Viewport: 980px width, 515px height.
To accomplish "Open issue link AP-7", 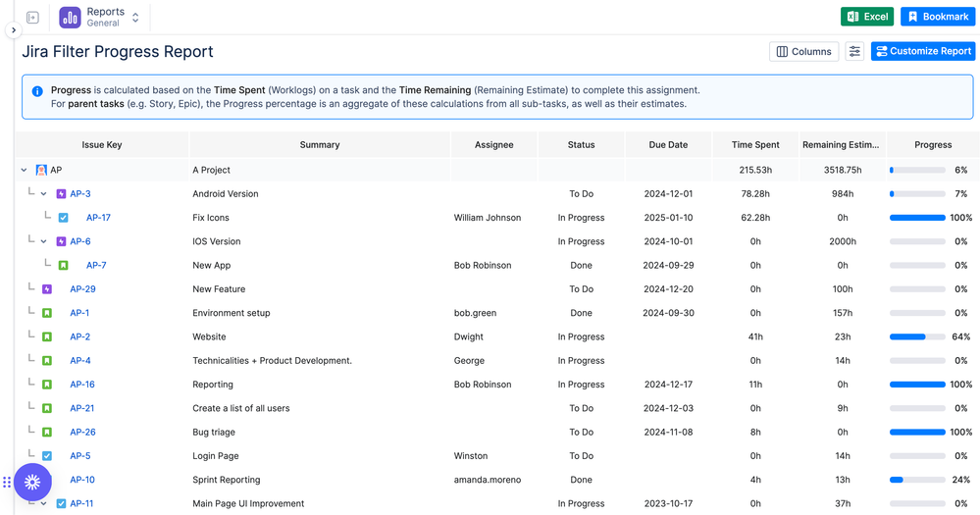I will pos(96,265).
